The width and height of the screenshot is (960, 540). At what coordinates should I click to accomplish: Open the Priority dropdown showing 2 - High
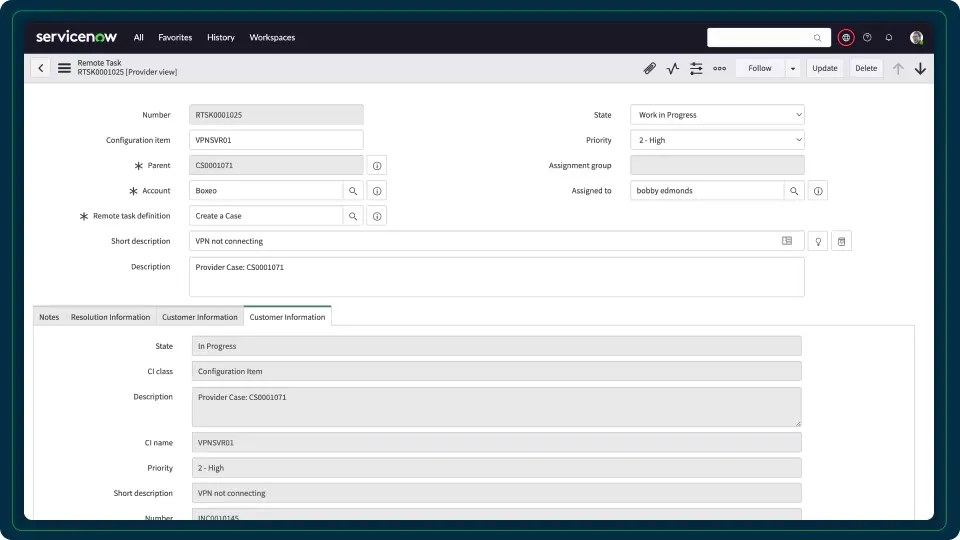pyautogui.click(x=717, y=140)
